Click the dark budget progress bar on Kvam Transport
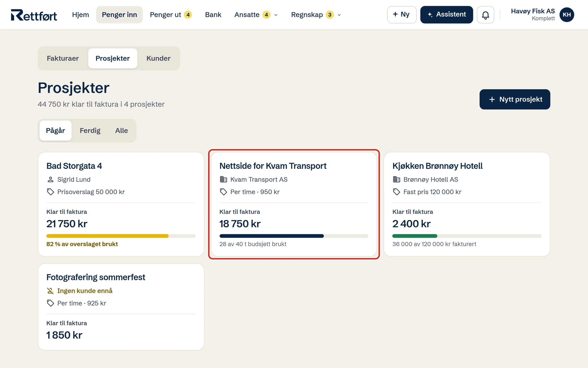This screenshot has height=368, width=588. [x=294, y=236]
